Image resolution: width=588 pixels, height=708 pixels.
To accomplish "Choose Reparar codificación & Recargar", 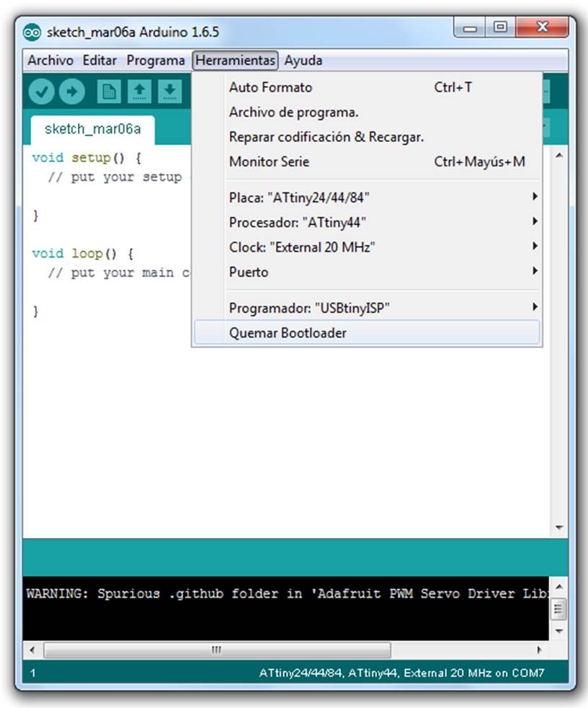I will point(367,137).
